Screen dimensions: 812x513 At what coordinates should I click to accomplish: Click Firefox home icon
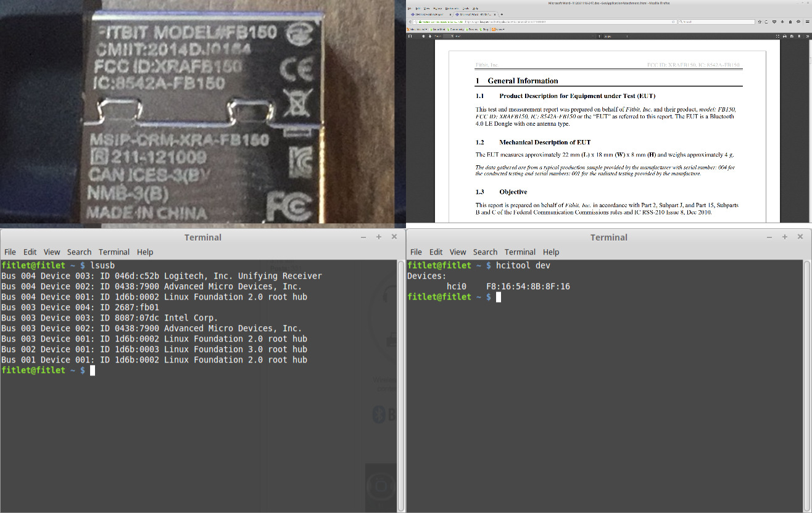pos(790,22)
